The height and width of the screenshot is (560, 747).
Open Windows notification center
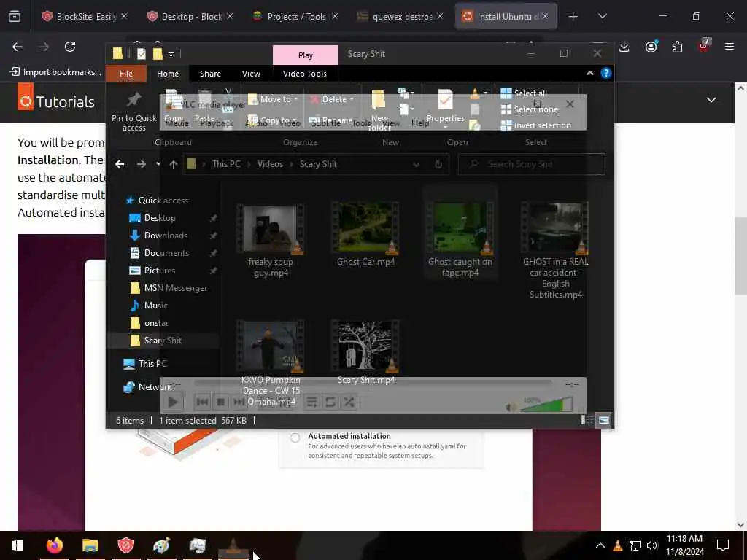click(x=723, y=545)
